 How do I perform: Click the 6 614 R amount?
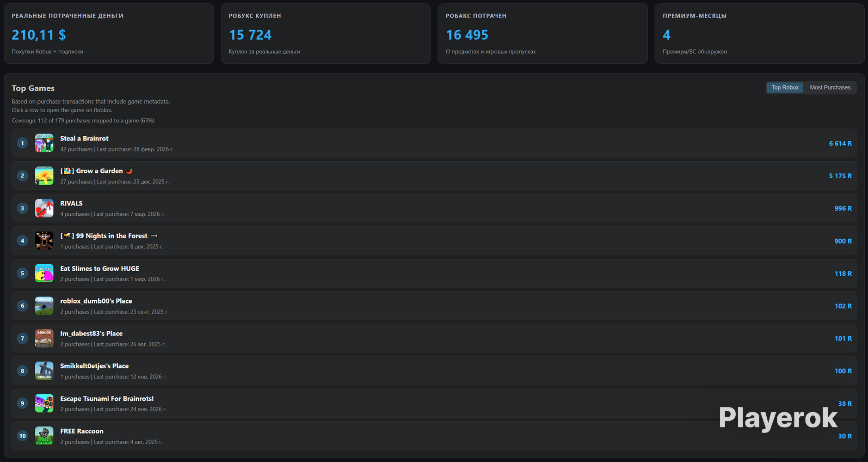click(x=840, y=144)
